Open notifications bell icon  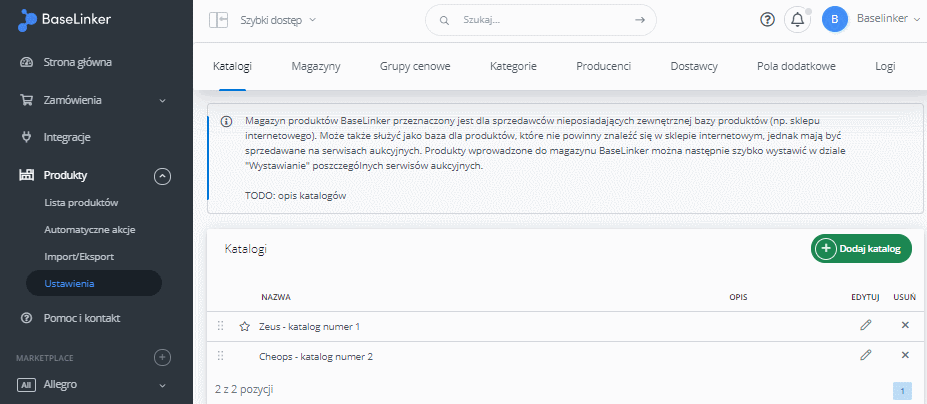(x=797, y=20)
